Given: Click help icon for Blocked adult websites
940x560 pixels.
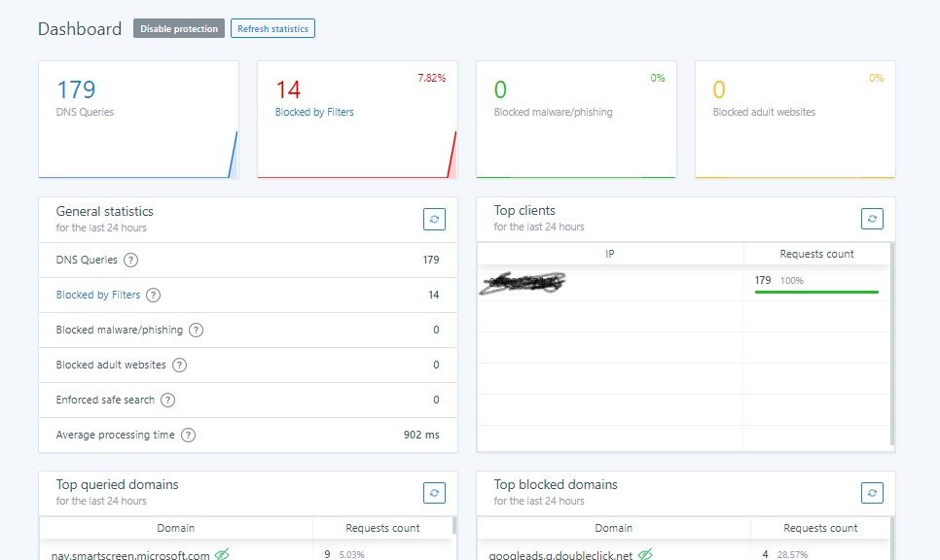Looking at the screenshot, I should [179, 365].
